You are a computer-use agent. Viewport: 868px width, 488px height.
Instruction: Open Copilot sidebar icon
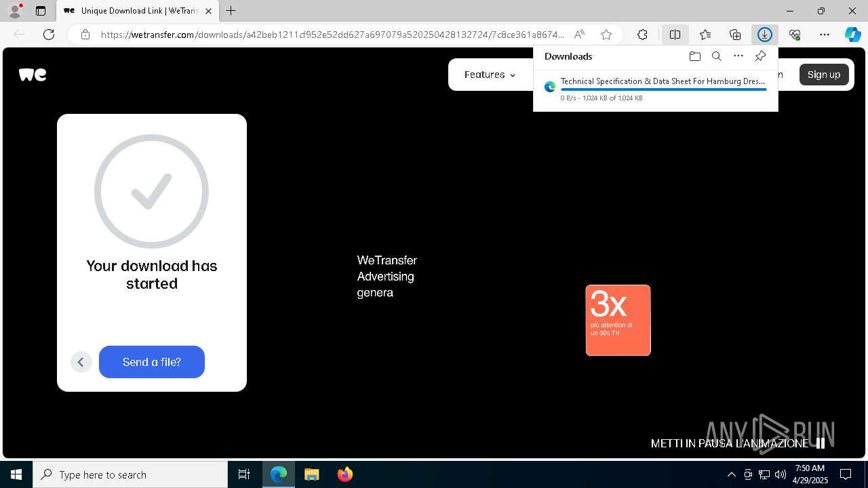852,35
